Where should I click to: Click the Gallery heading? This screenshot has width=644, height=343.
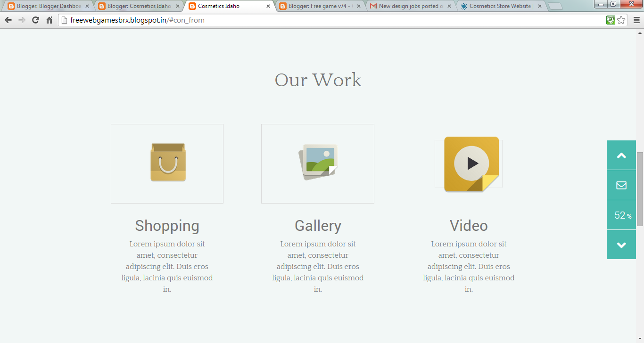[x=318, y=226]
